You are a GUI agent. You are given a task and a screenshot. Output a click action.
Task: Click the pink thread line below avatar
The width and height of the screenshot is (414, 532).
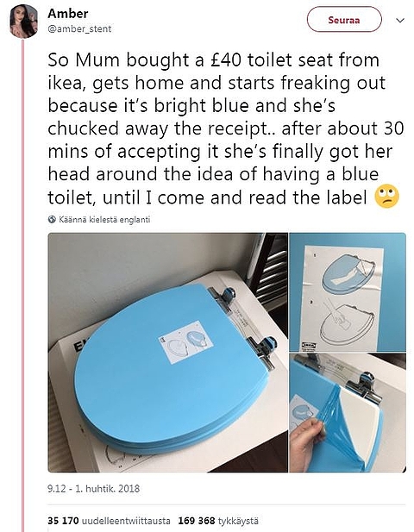coord(23,285)
